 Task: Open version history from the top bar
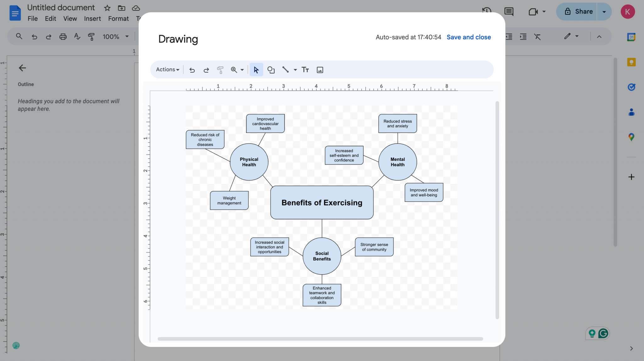[486, 11]
